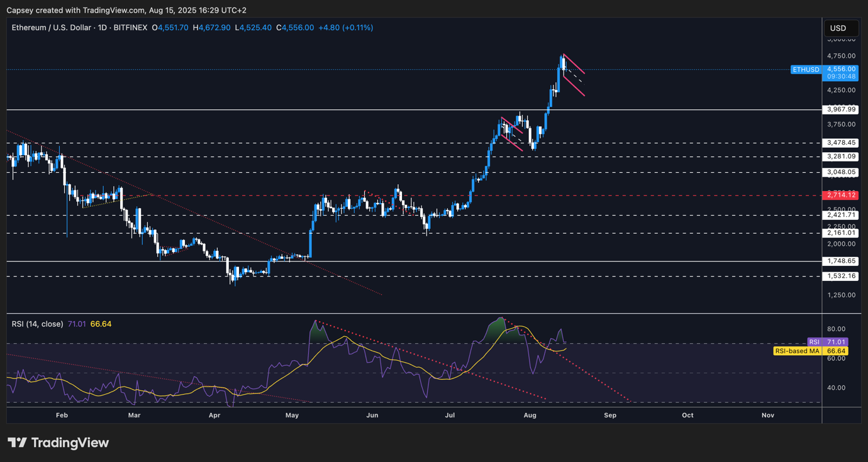The height and width of the screenshot is (462, 868).
Task: Click the current price label 4,556.00
Action: (x=841, y=69)
